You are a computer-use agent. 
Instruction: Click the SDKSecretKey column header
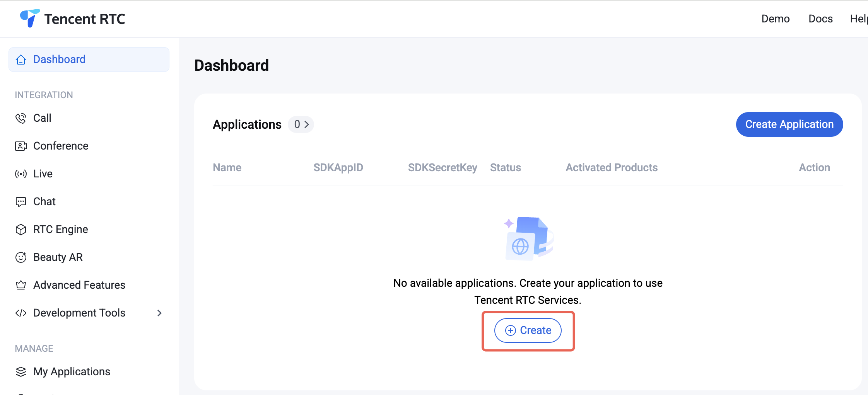[443, 168]
